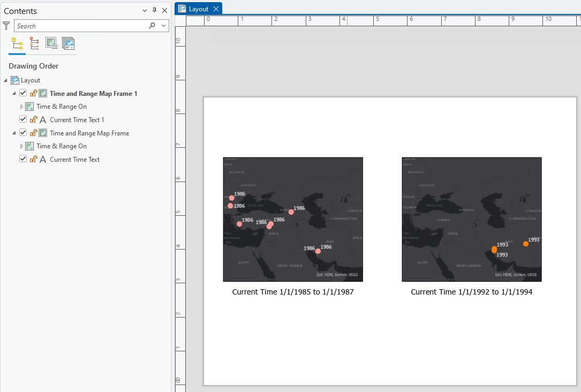Click the A text element icon beside Current Time Text
Image resolution: width=581 pixels, height=392 pixels.
pos(43,159)
